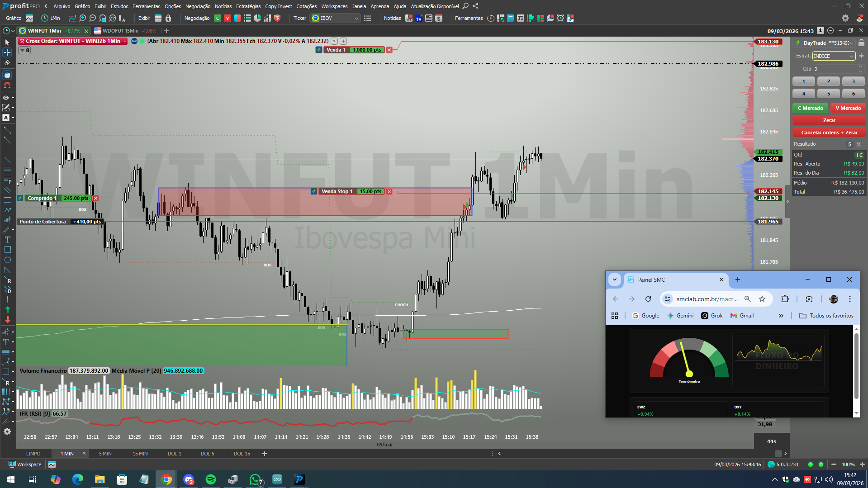
Task: Open chart settings gear at toolbar bottom
Action: pyautogui.click(x=7, y=431)
